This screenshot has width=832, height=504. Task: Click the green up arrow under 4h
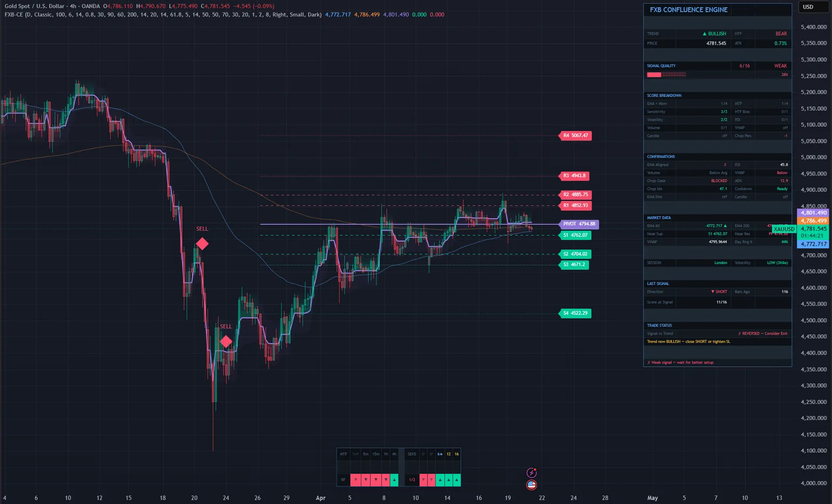394,480
